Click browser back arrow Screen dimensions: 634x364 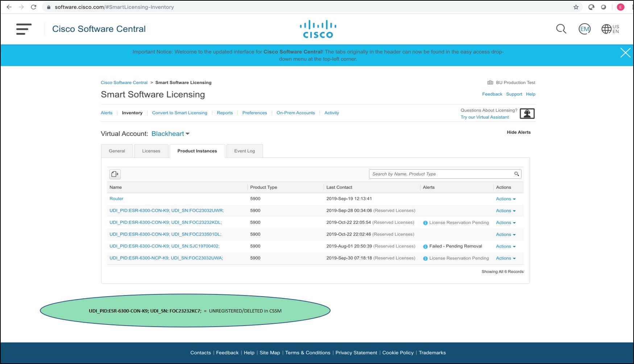click(x=9, y=7)
